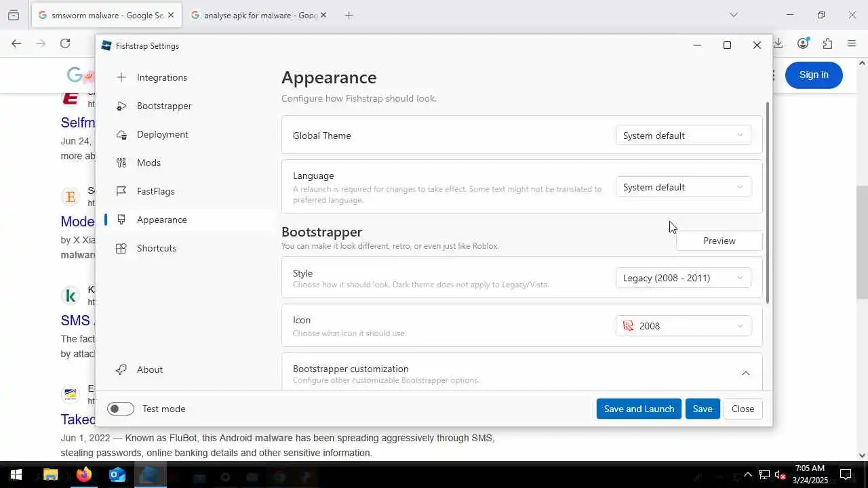Click the FastFlags flag icon
868x488 pixels.
coord(121,191)
